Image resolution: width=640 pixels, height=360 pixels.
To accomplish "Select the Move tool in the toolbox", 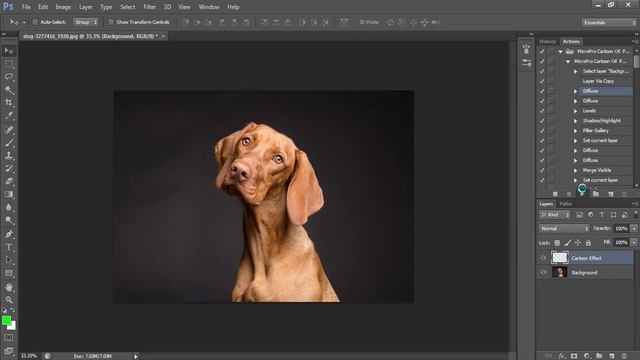I will pyautogui.click(x=9, y=51).
